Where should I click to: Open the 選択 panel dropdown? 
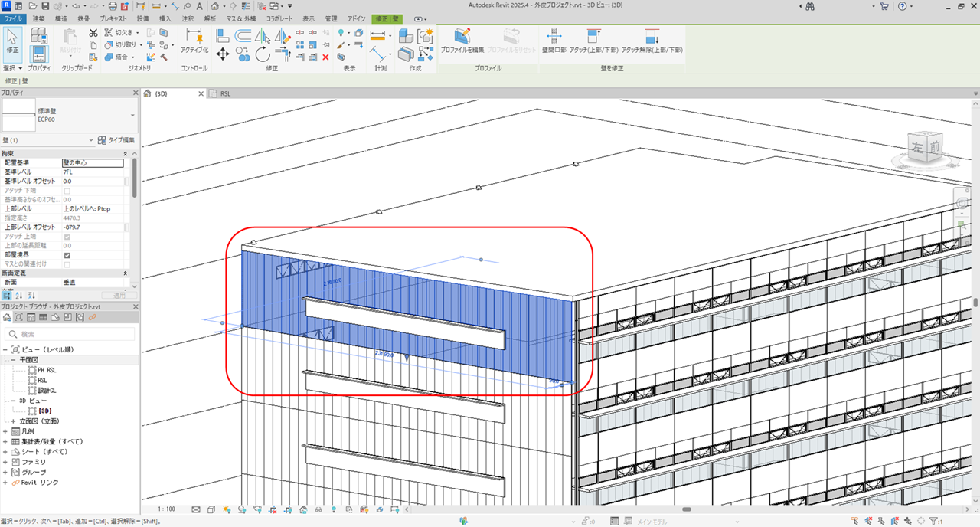[x=13, y=68]
